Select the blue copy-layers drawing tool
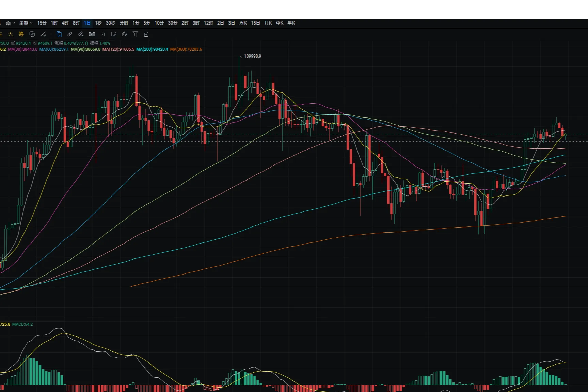Image resolution: width=588 pixels, height=392 pixels. [59, 34]
